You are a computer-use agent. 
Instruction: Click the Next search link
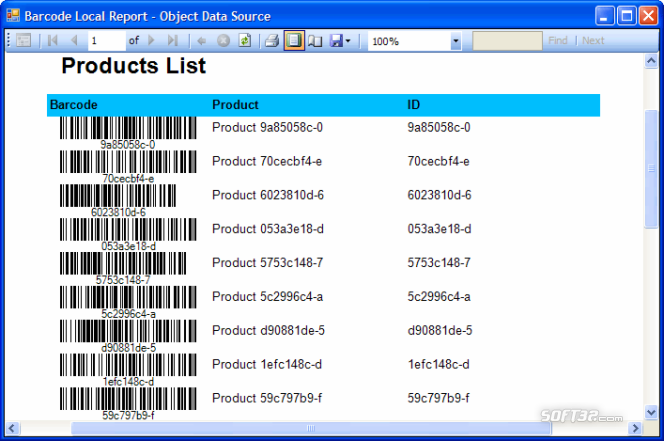[593, 41]
